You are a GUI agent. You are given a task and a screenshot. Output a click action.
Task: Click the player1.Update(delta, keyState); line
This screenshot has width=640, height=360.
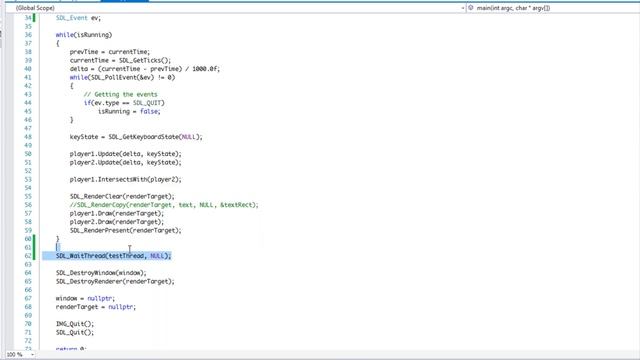click(x=125, y=154)
